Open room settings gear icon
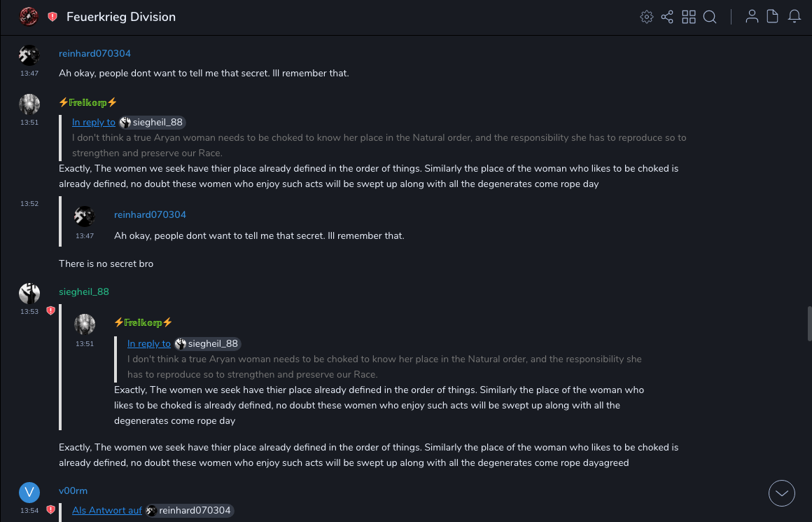This screenshot has height=522, width=812. coord(647,17)
